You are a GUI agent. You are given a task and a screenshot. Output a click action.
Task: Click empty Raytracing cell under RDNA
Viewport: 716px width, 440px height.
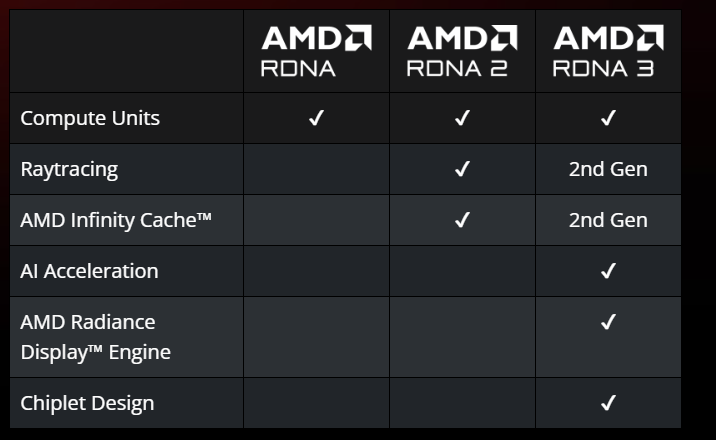click(x=316, y=169)
